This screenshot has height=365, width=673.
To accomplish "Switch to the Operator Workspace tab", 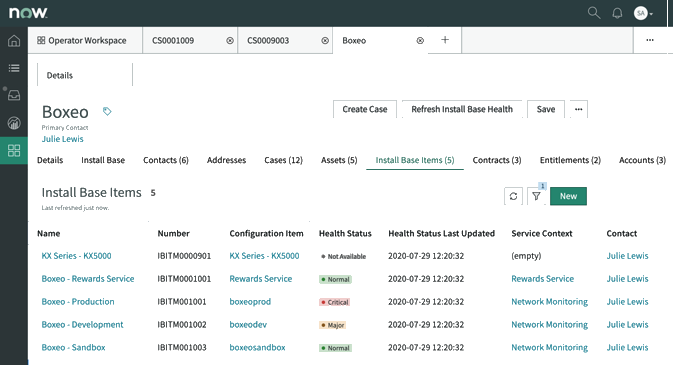I will pos(85,40).
